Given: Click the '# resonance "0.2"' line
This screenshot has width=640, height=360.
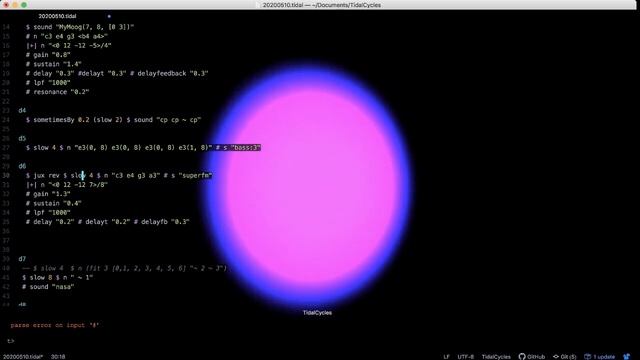Looking at the screenshot, I should [x=57, y=92].
